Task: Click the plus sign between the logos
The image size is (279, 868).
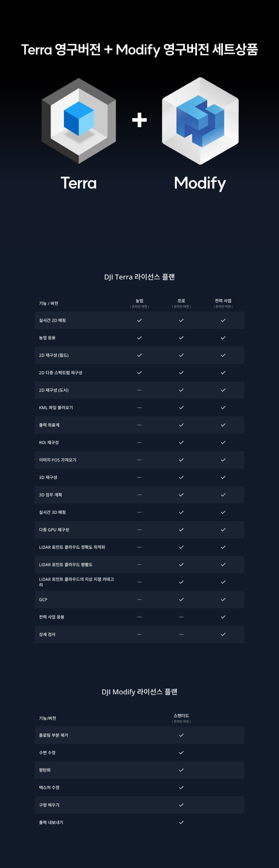Action: 139,120
